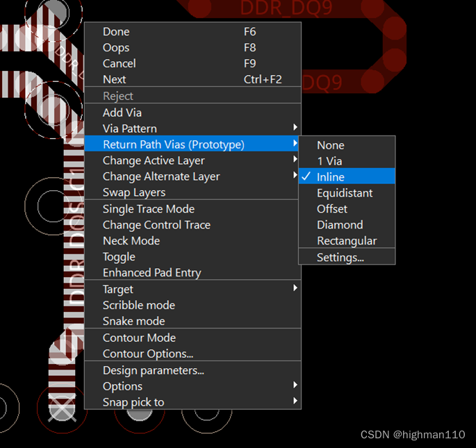The height and width of the screenshot is (448, 476).
Task: Open Design parameters dialog
Action: tap(154, 370)
